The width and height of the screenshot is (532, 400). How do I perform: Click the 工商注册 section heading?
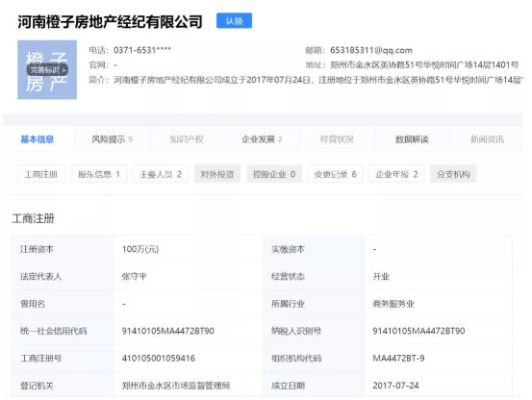tap(34, 218)
